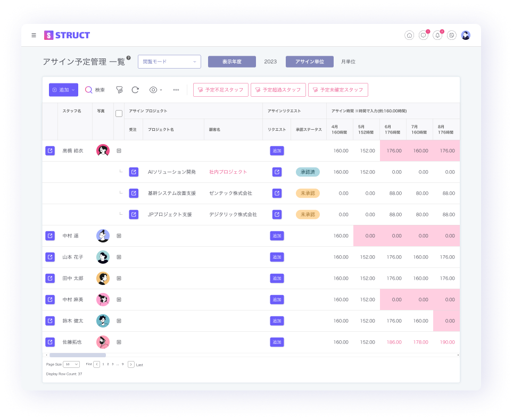This screenshot has height=420, width=513.
Task: Click the 社内プロジェクト link
Action: [x=228, y=172]
